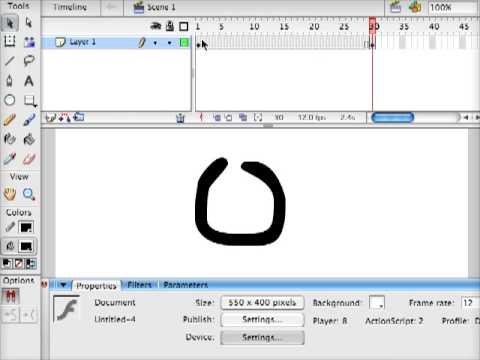This screenshot has width=480, height=360.
Task: Select the Line tool
Action: [10, 61]
